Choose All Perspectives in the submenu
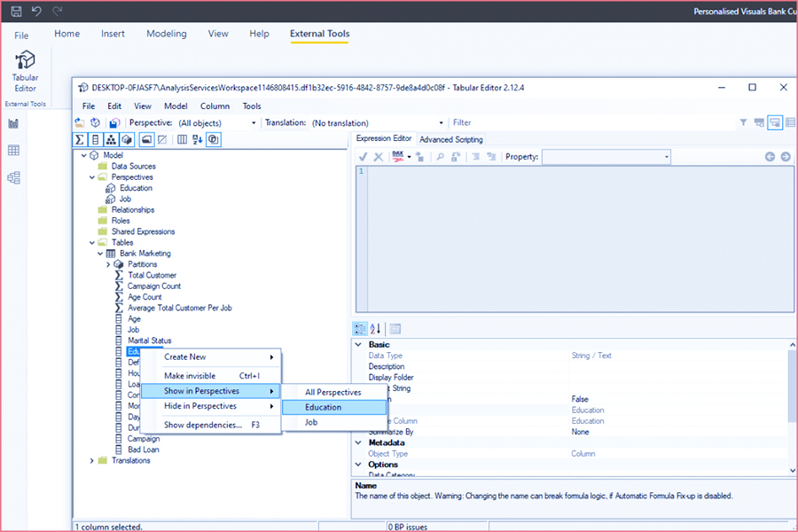 click(334, 392)
